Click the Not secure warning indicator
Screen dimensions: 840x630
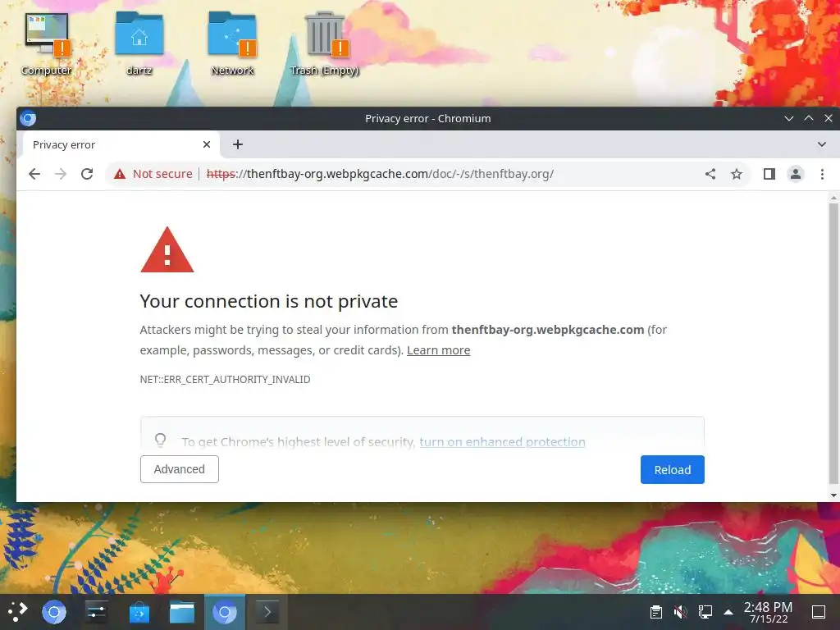[153, 174]
